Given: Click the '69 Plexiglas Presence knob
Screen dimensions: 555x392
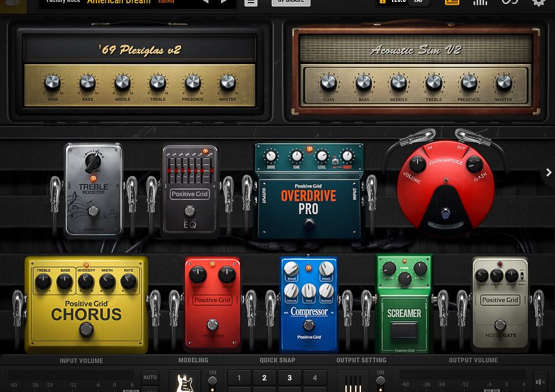Looking at the screenshot, I should [x=193, y=83].
